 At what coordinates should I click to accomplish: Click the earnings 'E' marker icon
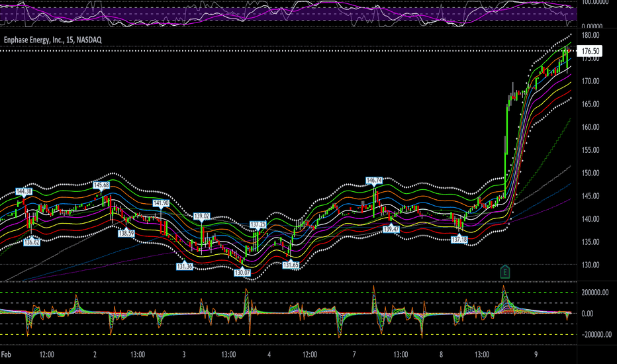coord(505,272)
